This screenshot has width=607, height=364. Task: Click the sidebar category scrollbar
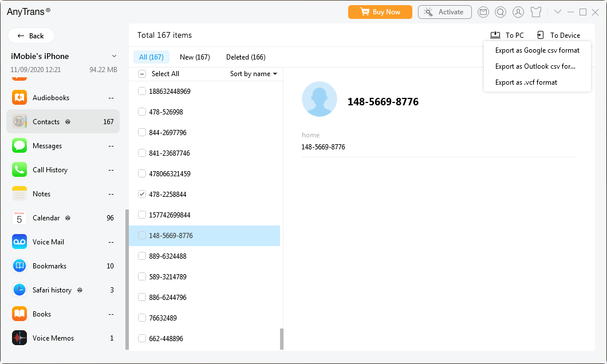point(127,279)
